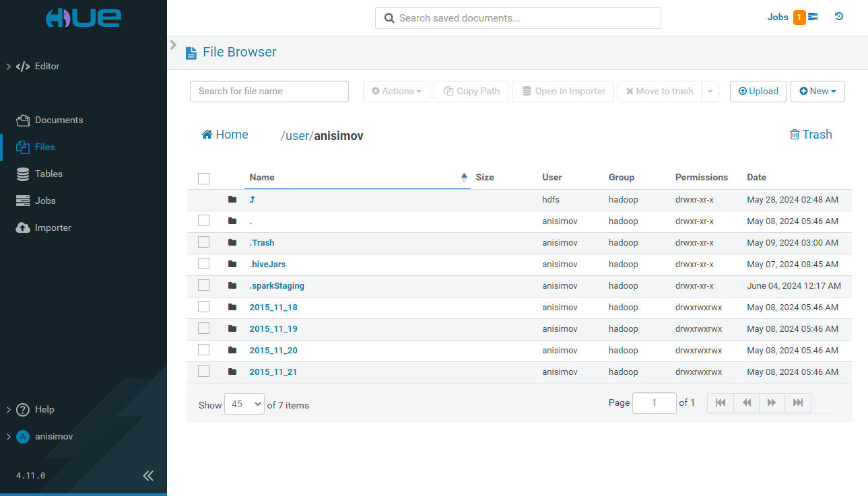Open Documents in sidebar

[x=59, y=120]
